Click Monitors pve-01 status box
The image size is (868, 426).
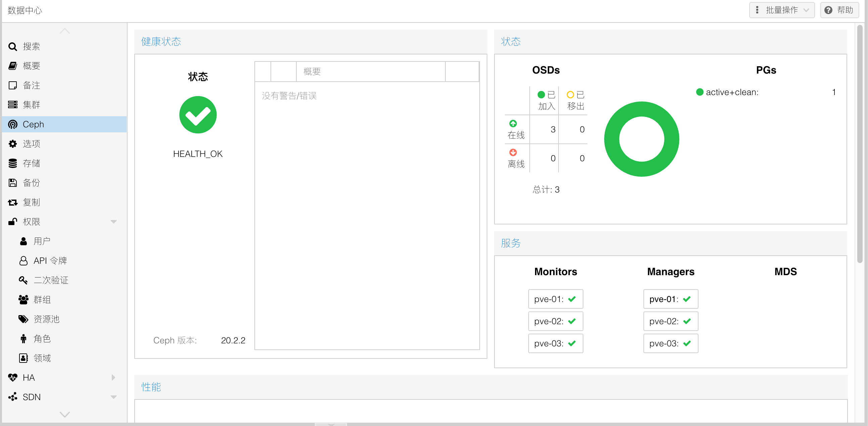[556, 299]
